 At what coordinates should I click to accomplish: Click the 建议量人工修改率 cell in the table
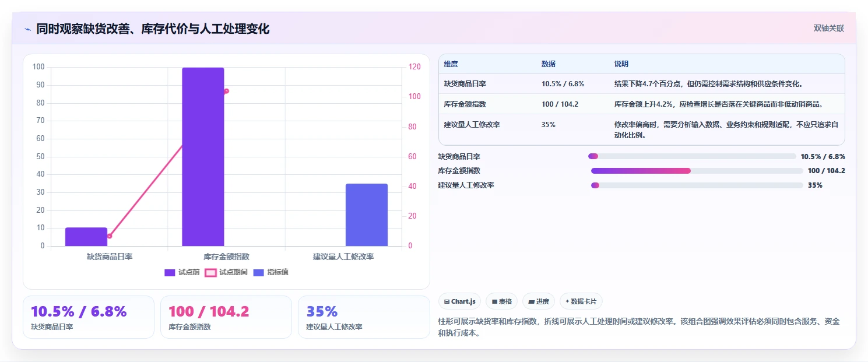(x=472, y=125)
